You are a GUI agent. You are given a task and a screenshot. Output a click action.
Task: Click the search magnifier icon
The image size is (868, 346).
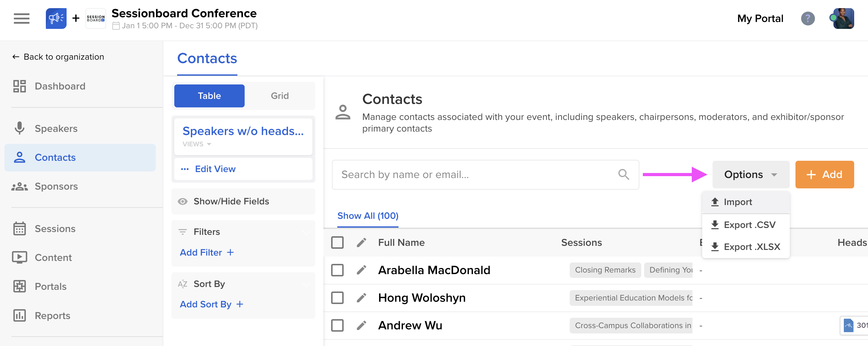(623, 175)
